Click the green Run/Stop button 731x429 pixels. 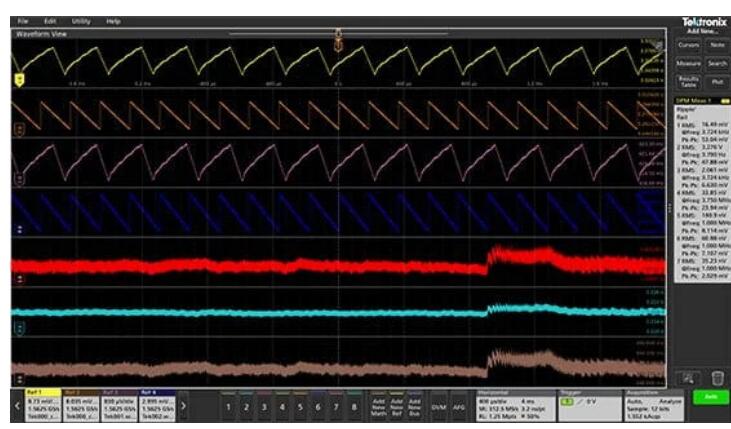(710, 397)
